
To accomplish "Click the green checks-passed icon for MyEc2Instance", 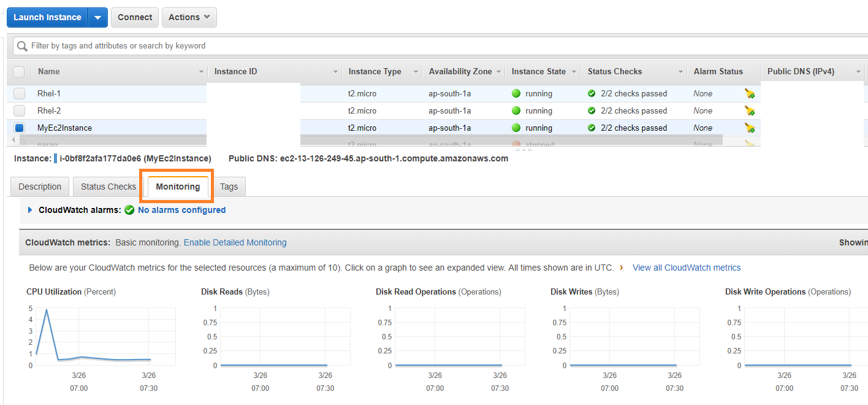I will 592,128.
